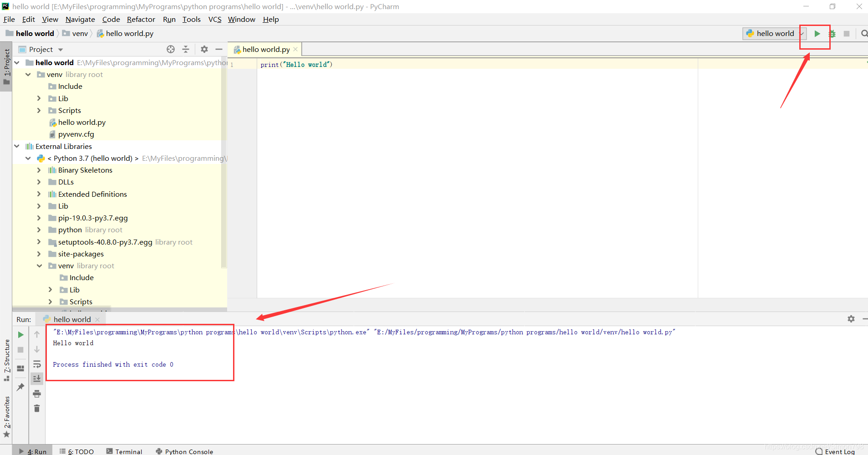The width and height of the screenshot is (868, 455).
Task: Click restore layout icon in Run panel
Action: coord(20,368)
